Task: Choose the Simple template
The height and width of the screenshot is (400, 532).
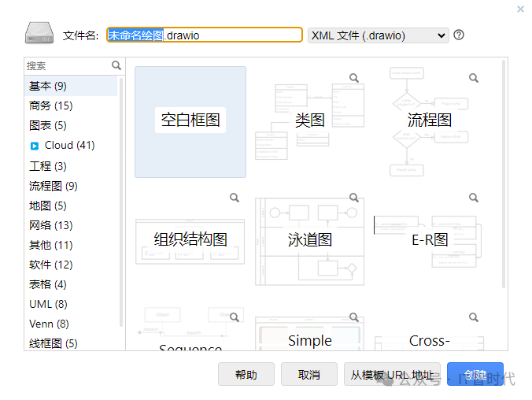Action: pos(310,328)
